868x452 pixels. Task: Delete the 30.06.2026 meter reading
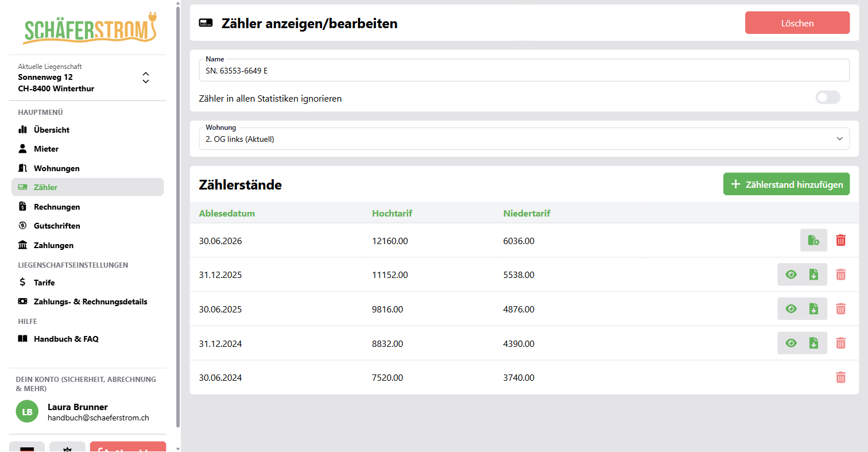(x=840, y=240)
